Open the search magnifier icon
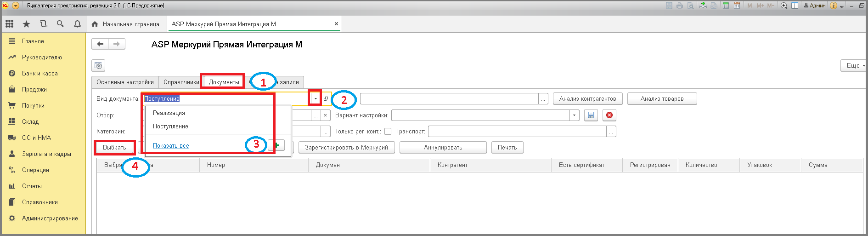The height and width of the screenshot is (236, 868). click(60, 23)
